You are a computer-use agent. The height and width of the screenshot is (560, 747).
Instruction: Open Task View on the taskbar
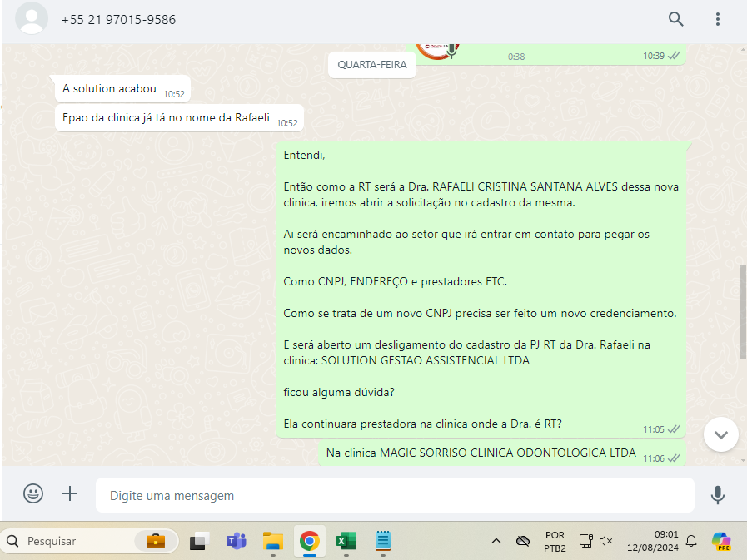[x=199, y=541]
